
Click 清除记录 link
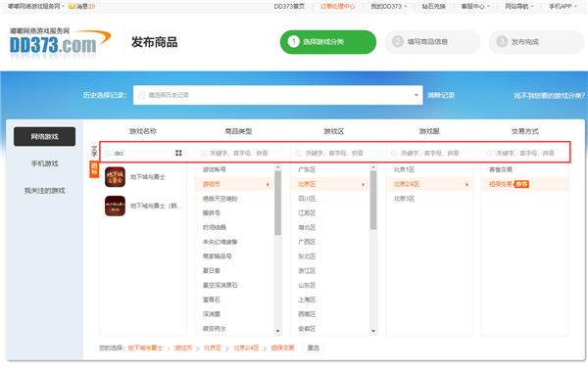(441, 95)
